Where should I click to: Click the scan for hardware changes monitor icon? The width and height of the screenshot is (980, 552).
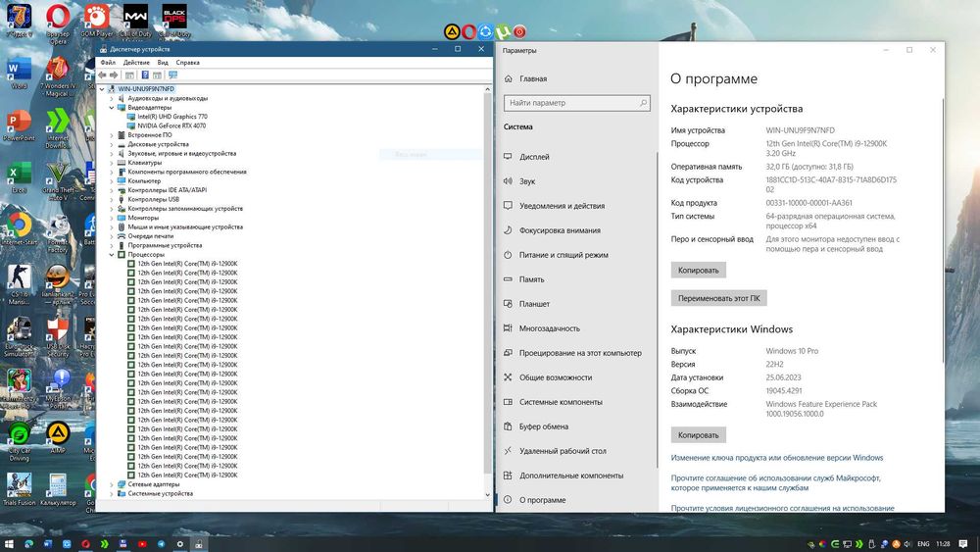coord(173,75)
